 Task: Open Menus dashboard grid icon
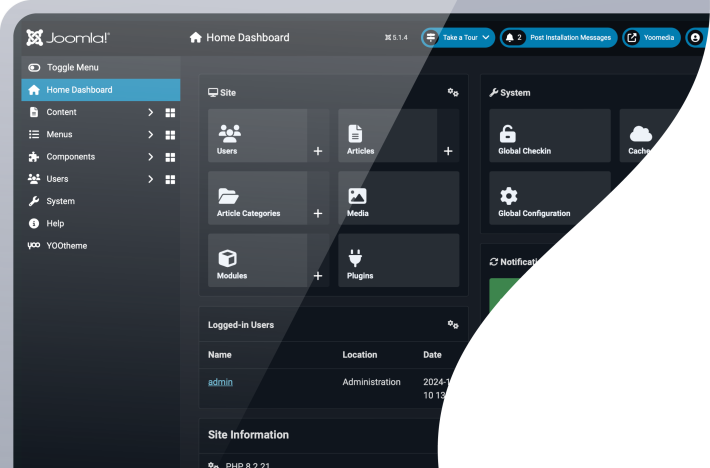[170, 135]
